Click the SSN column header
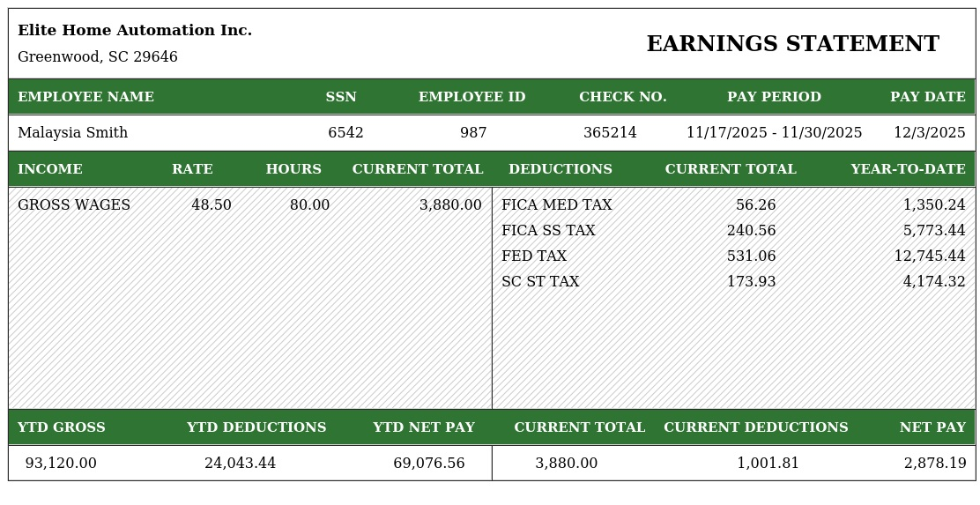 pos(341,97)
